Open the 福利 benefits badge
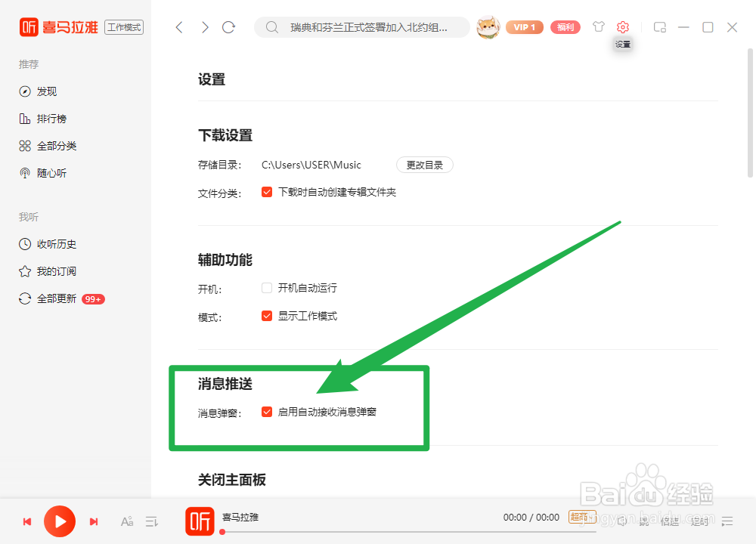756x544 pixels. pyautogui.click(x=565, y=26)
